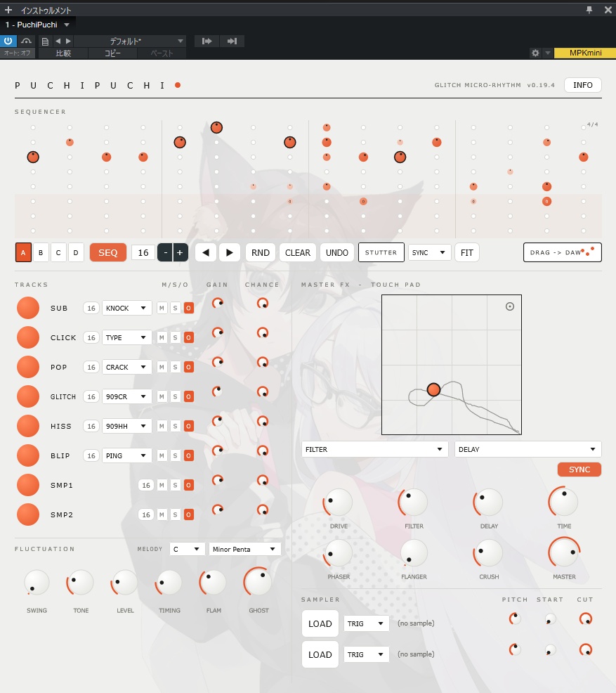Open the HISS sound 909HH dropdown
This screenshot has width=616, height=693.
point(126,426)
